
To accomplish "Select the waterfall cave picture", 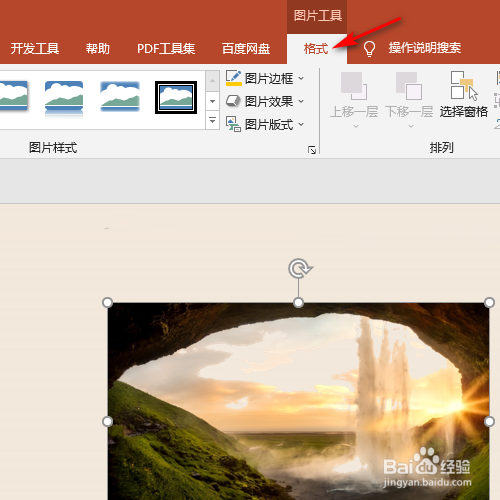I will [298, 401].
